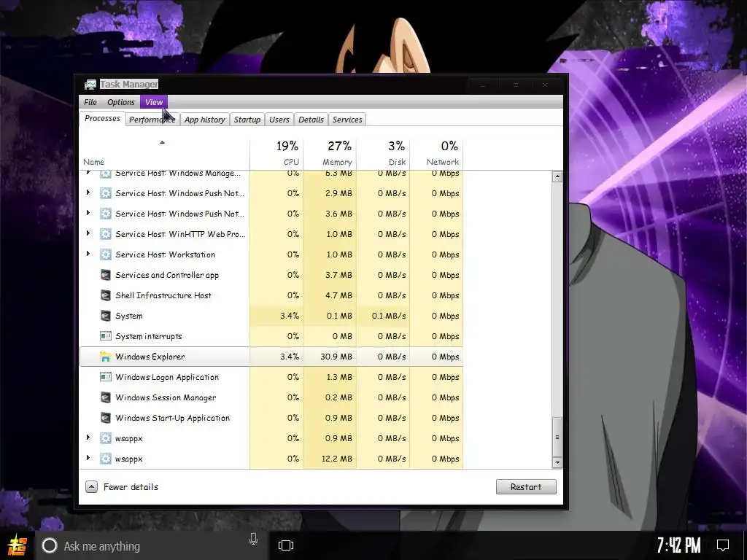Open Task View from the taskbar
Screen dimensions: 747x560
tap(286, 545)
